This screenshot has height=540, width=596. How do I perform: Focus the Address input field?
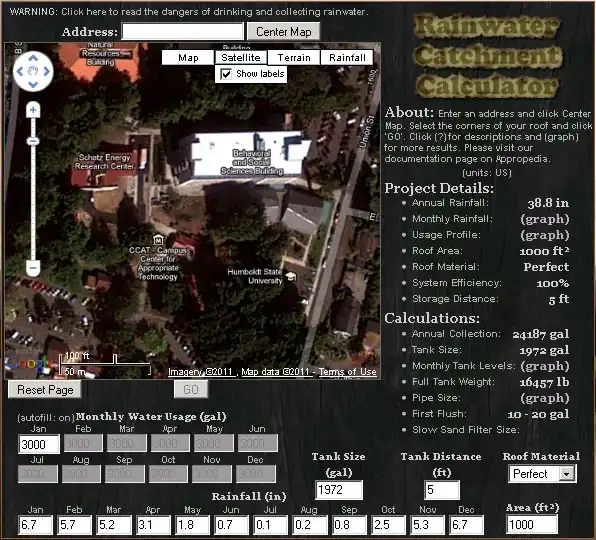click(x=182, y=31)
